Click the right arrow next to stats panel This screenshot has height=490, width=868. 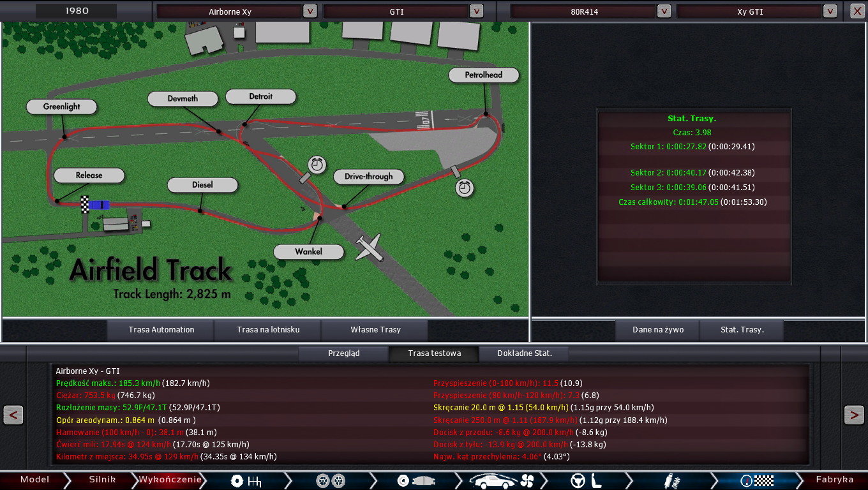(853, 415)
